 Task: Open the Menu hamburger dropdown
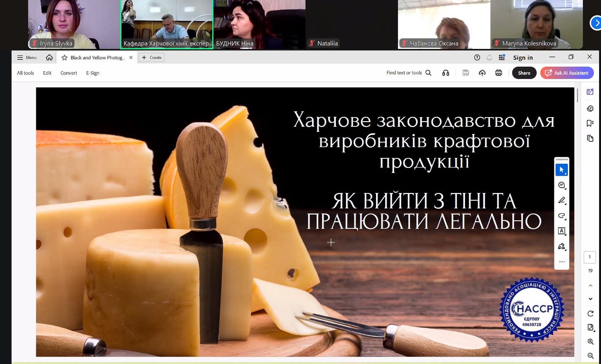tap(27, 57)
